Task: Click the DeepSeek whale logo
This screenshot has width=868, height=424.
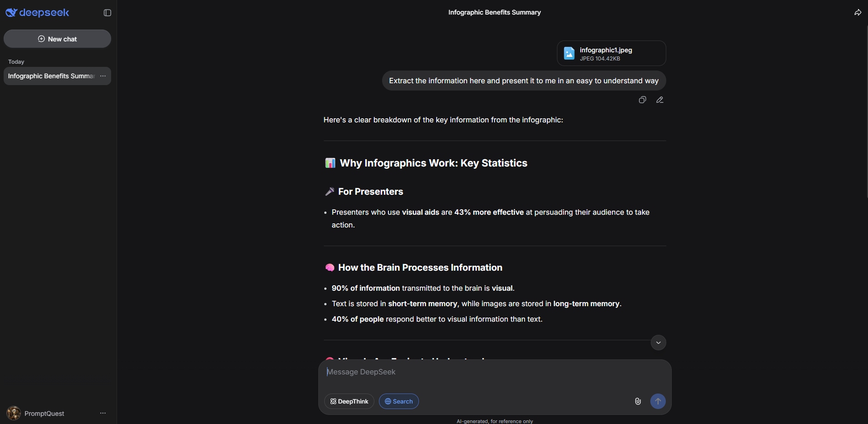Action: [11, 13]
